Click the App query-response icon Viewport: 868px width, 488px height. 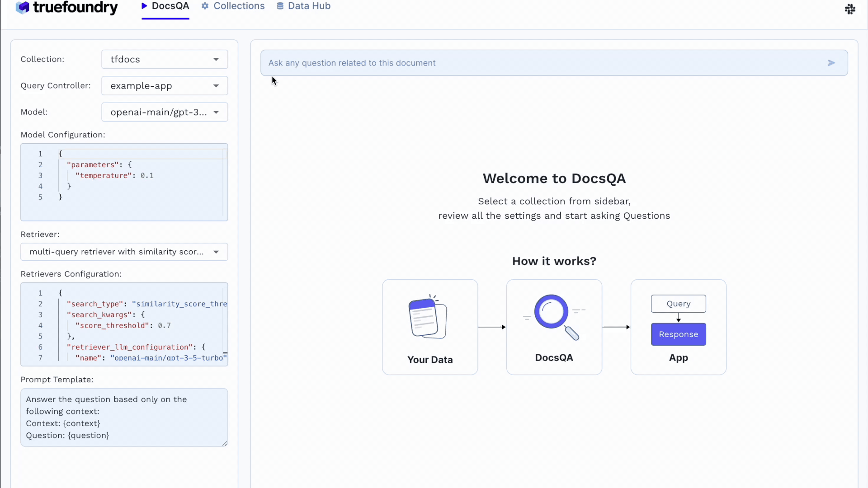pos(679,319)
